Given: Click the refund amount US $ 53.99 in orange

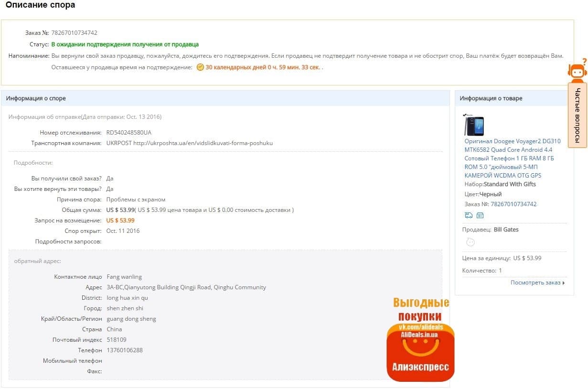Looking at the screenshot, I should (x=120, y=221).
